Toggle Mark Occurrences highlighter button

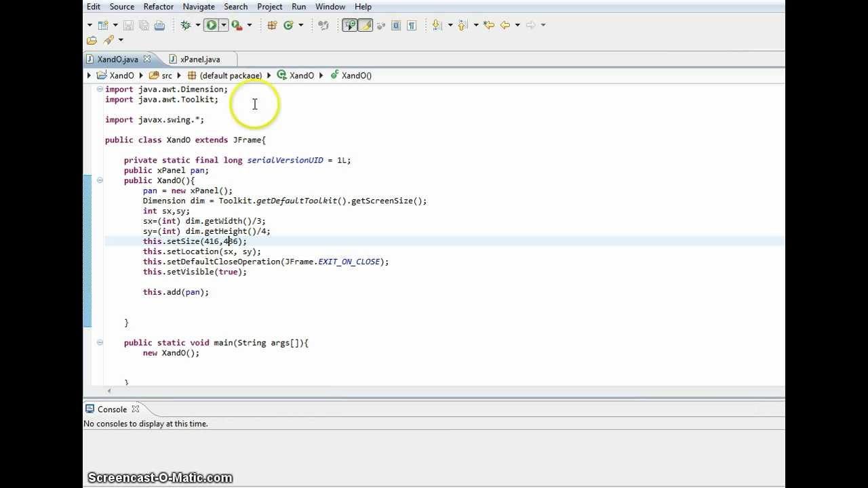pyautogui.click(x=366, y=25)
